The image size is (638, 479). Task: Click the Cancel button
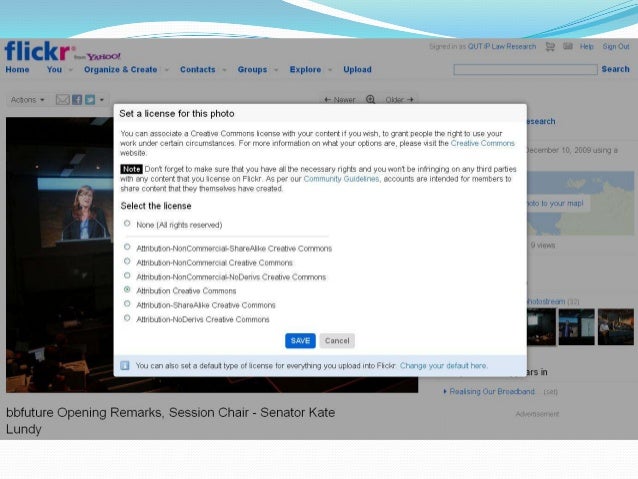tap(337, 341)
